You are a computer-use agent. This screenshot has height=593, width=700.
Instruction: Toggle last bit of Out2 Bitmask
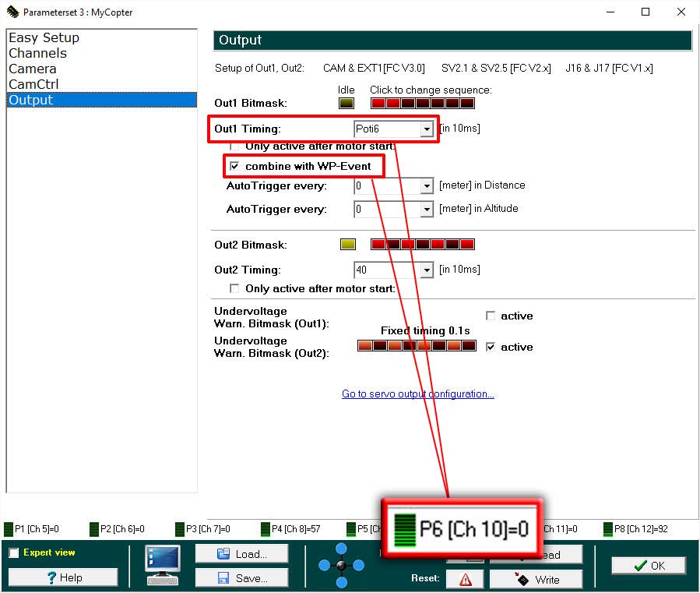(x=467, y=245)
